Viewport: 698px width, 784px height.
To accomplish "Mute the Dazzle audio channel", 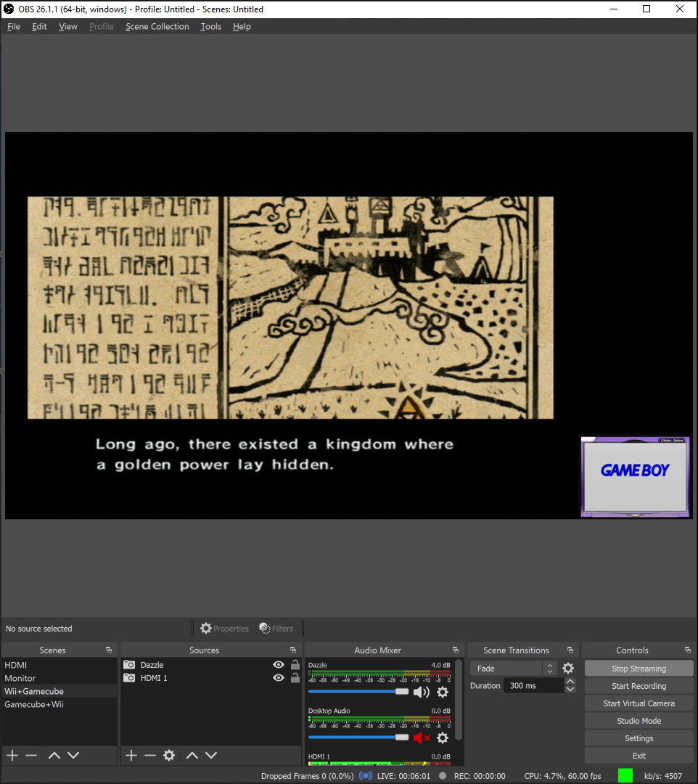I will point(422,692).
